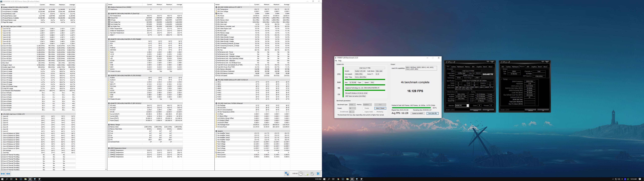Image resolution: width=644 pixels, height=181 pixels.
Task: Select the On-Demand Clock Modulation row
Action: [38, 91]
